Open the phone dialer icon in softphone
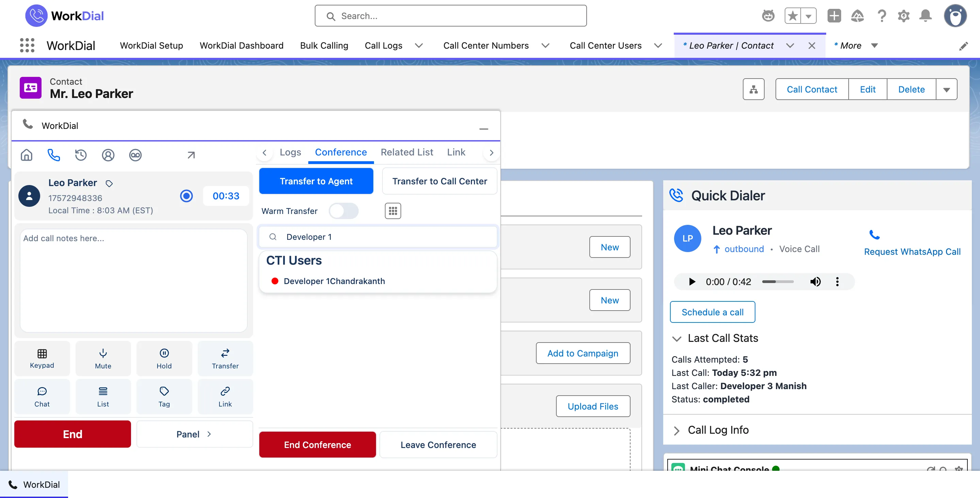Image resolution: width=980 pixels, height=498 pixels. [54, 155]
